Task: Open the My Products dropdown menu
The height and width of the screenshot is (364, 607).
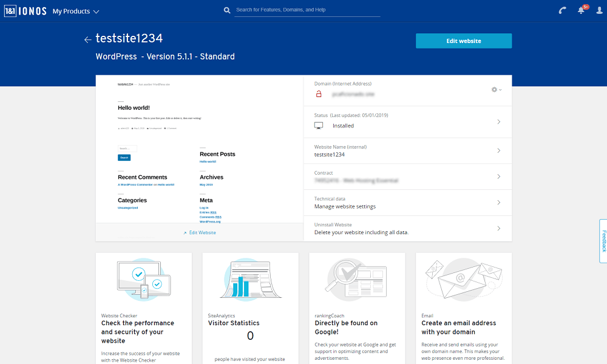Action: tap(76, 11)
